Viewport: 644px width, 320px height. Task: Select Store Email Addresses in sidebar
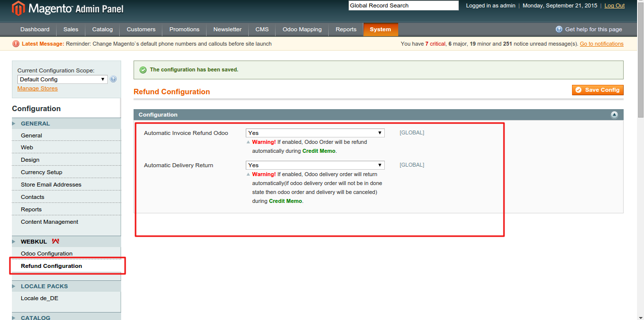click(51, 185)
